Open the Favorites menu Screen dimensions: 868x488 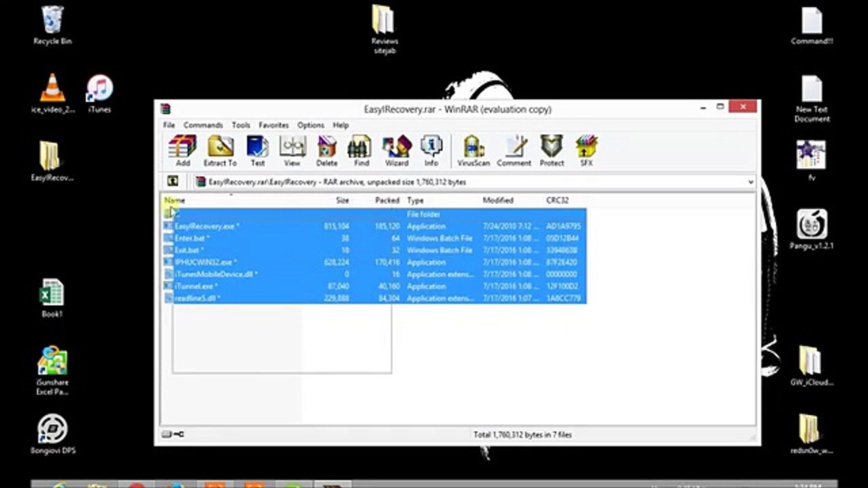[274, 125]
